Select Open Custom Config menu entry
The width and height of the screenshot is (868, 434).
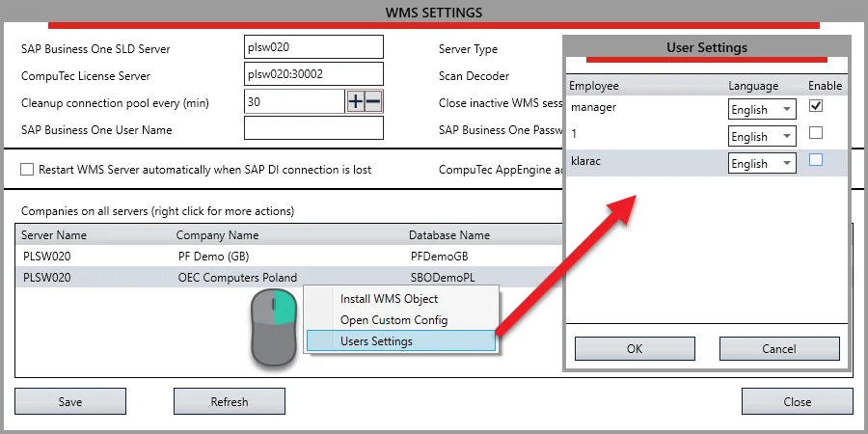click(394, 320)
